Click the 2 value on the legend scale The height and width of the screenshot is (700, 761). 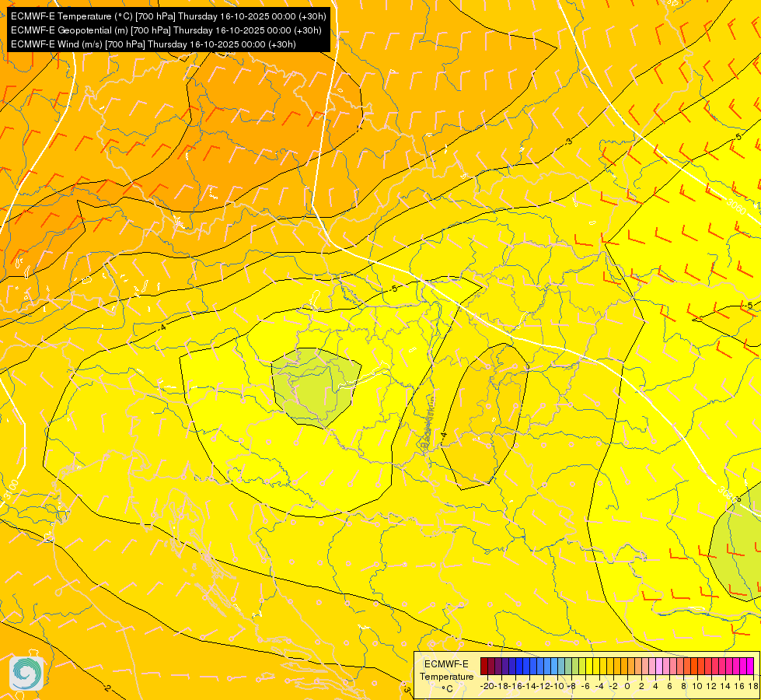pos(641,687)
